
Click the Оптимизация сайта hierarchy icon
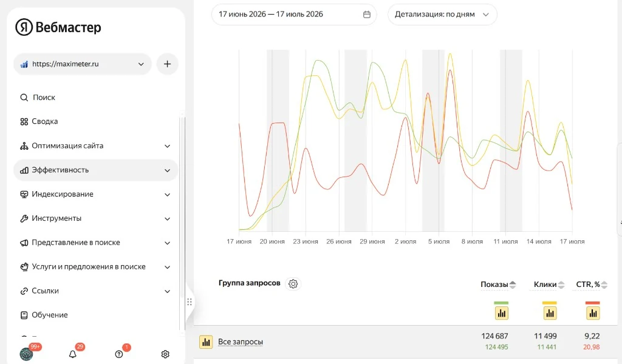tap(24, 146)
